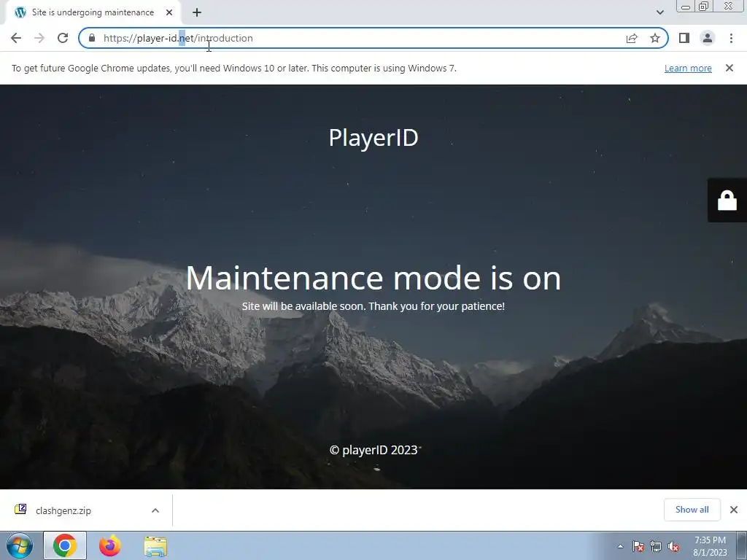Show hidden system tray icons

pos(620,546)
